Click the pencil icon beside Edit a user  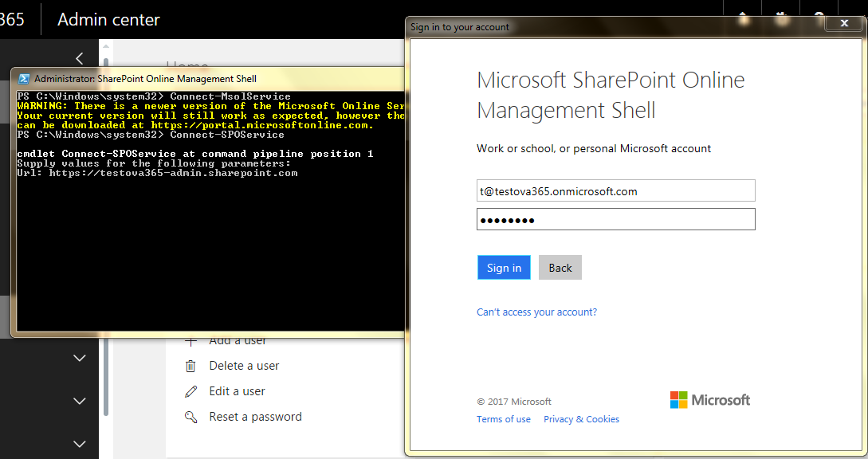pos(191,391)
